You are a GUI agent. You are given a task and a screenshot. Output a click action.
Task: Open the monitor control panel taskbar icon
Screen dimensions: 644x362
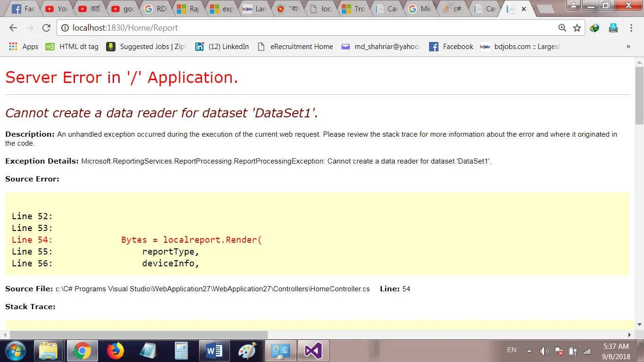click(280, 351)
